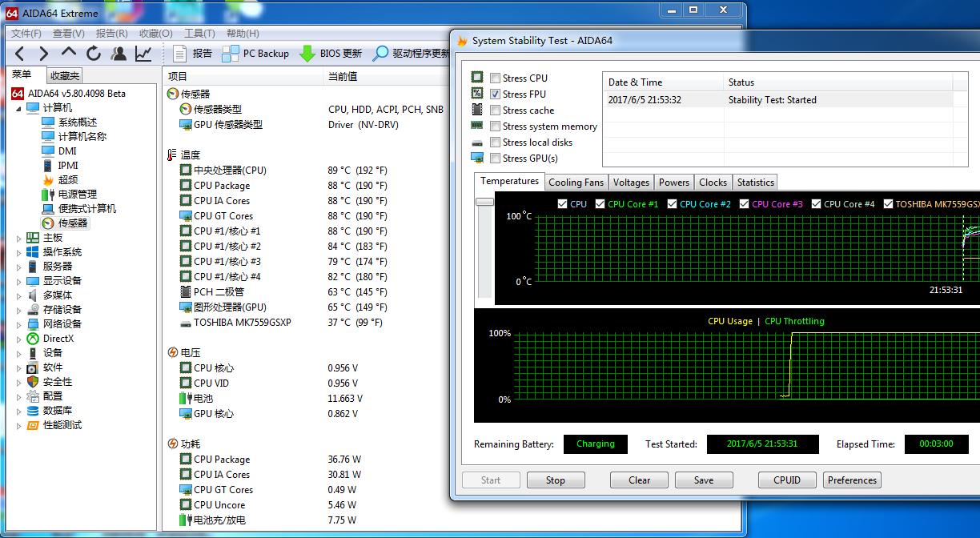Viewport: 980px width, 538px height.
Task: Toggle CPU Core #1 graph checkbox
Action: 600,204
